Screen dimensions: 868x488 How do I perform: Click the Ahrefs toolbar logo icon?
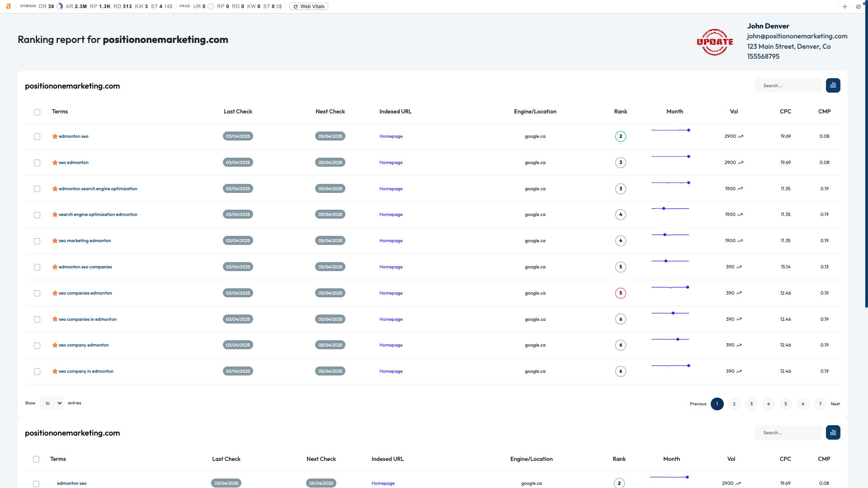click(x=8, y=6)
